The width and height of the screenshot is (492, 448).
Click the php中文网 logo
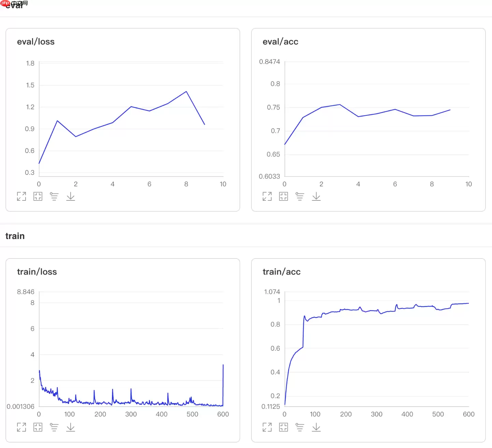pyautogui.click(x=14, y=3)
